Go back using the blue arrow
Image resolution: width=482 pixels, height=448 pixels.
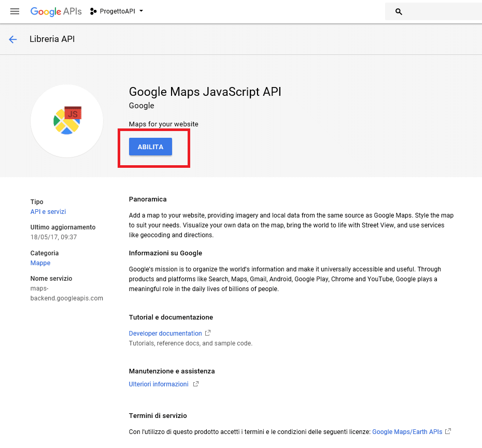pos(12,39)
